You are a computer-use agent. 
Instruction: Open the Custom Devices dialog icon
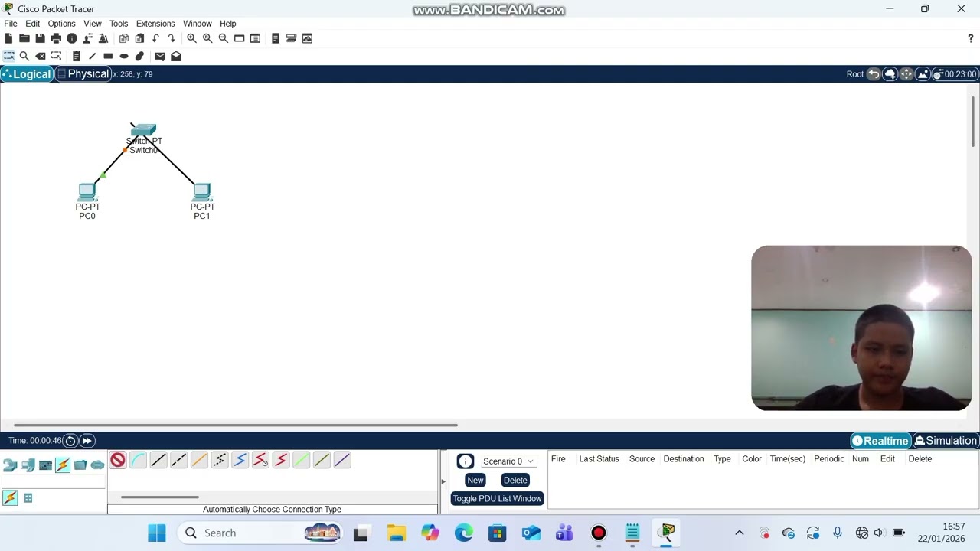(x=256, y=38)
